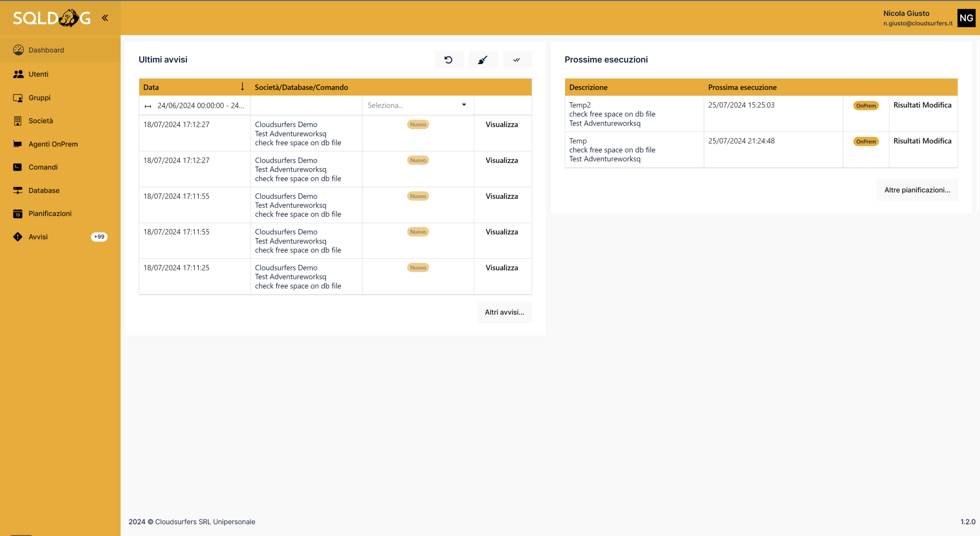Clear filters with the broom icon
This screenshot has height=536, width=980.
(483, 59)
